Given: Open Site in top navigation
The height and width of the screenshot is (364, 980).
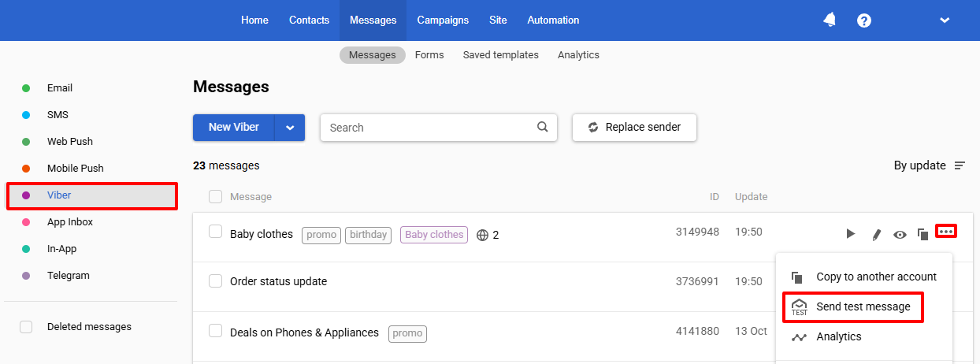Looking at the screenshot, I should (498, 20).
